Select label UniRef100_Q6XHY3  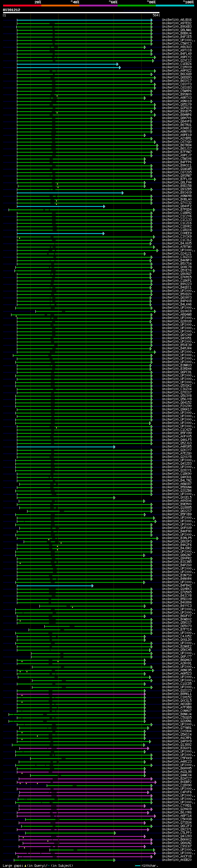coord(177,297)
